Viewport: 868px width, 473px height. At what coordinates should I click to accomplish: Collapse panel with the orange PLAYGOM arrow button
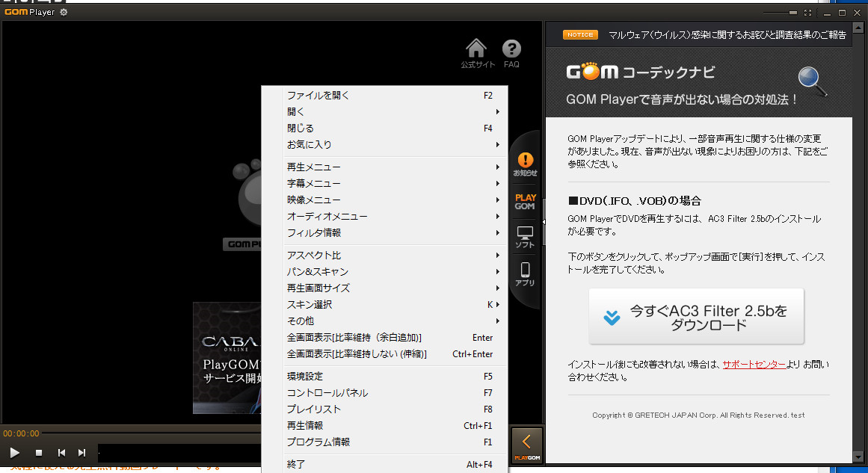pos(526,444)
